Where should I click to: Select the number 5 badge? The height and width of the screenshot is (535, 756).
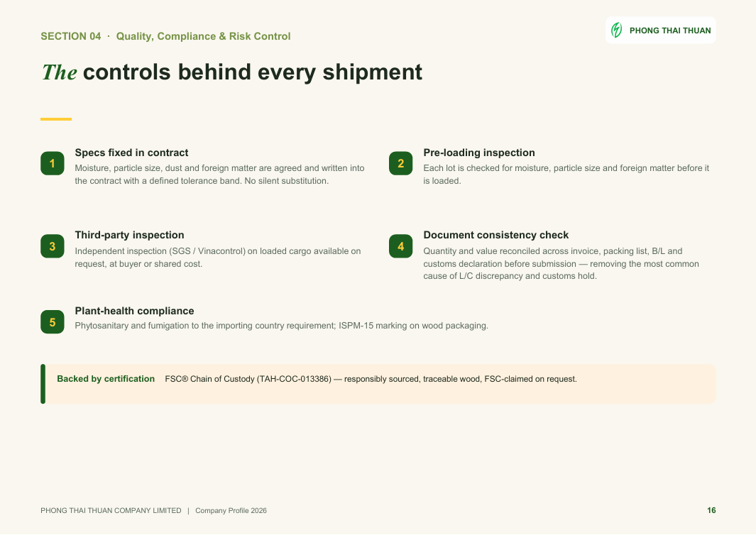[53, 322]
